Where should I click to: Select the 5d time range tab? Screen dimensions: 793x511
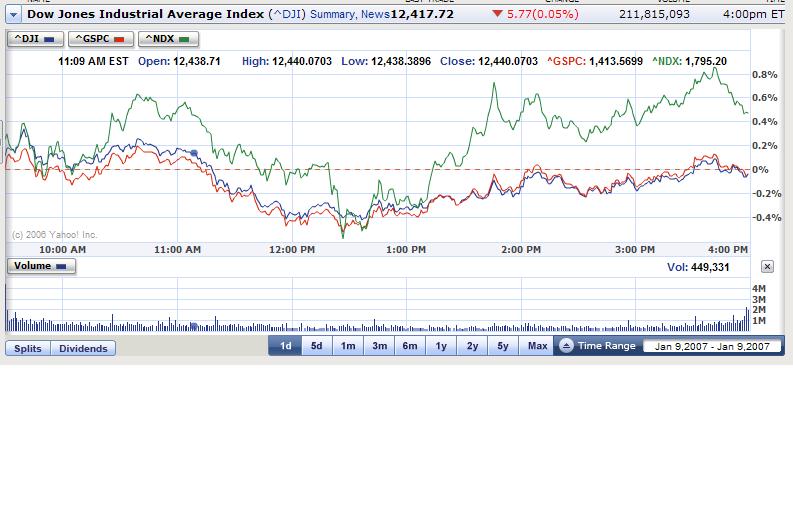317,346
